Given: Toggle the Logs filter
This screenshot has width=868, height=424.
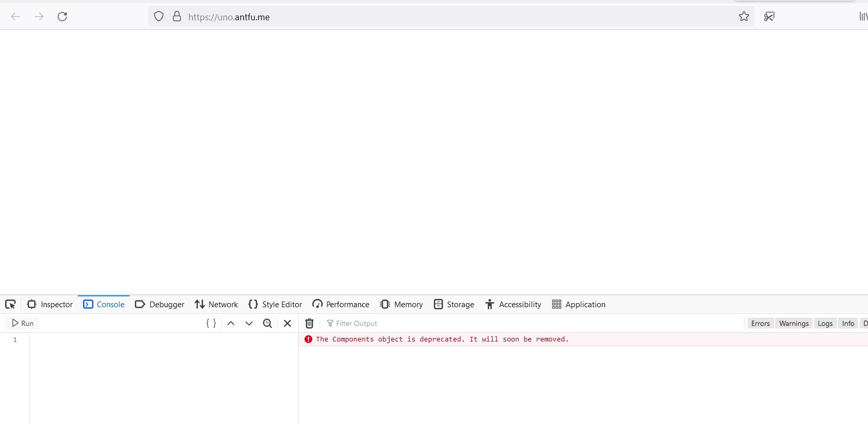Looking at the screenshot, I should click(x=825, y=323).
